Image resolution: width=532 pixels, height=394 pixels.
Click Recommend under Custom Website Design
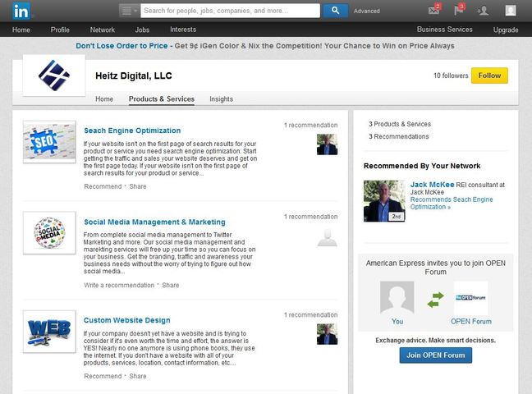tap(103, 376)
